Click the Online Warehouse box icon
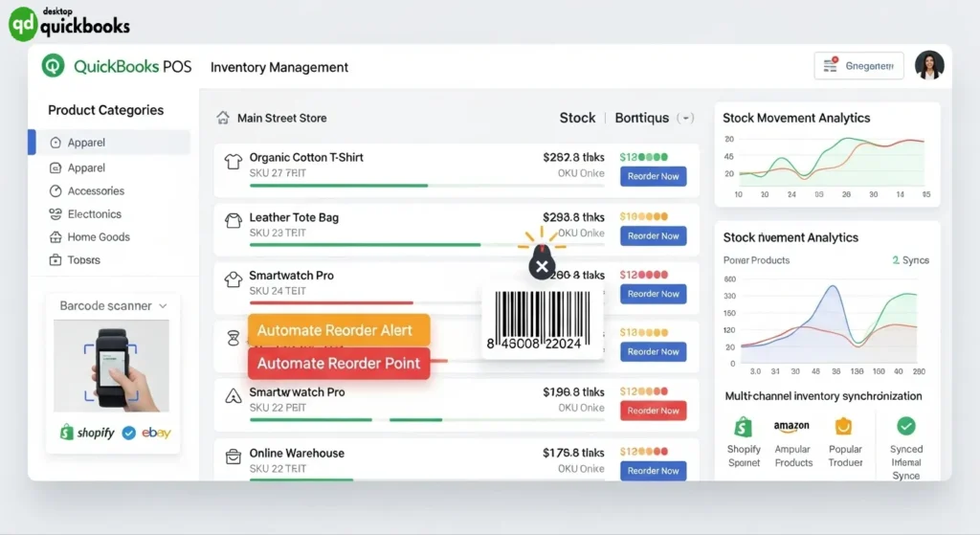Screen dimensions: 980x535 (232, 457)
